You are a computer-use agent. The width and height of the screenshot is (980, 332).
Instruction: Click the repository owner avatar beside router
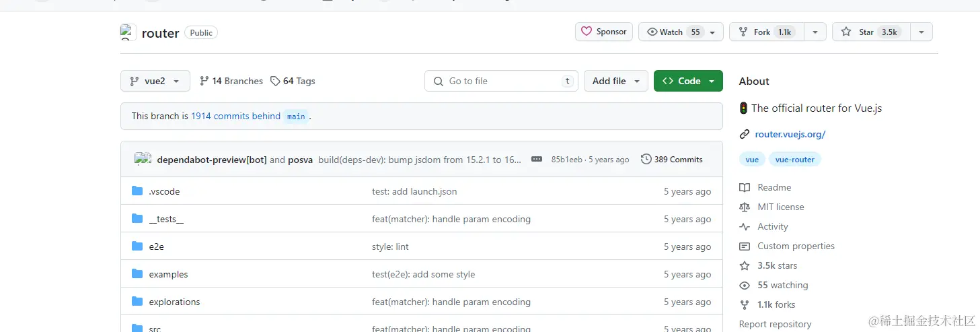[x=128, y=32]
